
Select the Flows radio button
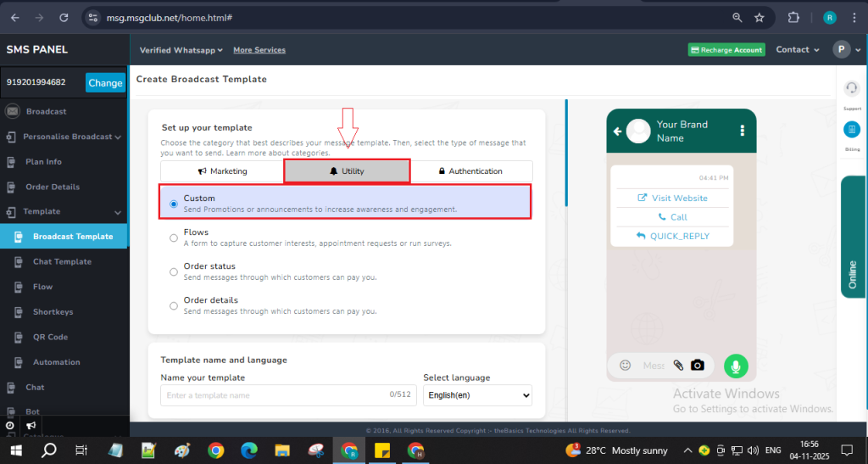point(174,238)
